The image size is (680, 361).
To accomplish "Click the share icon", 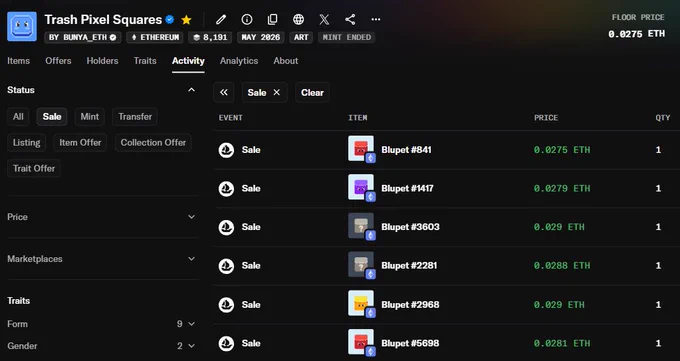I will (x=350, y=20).
